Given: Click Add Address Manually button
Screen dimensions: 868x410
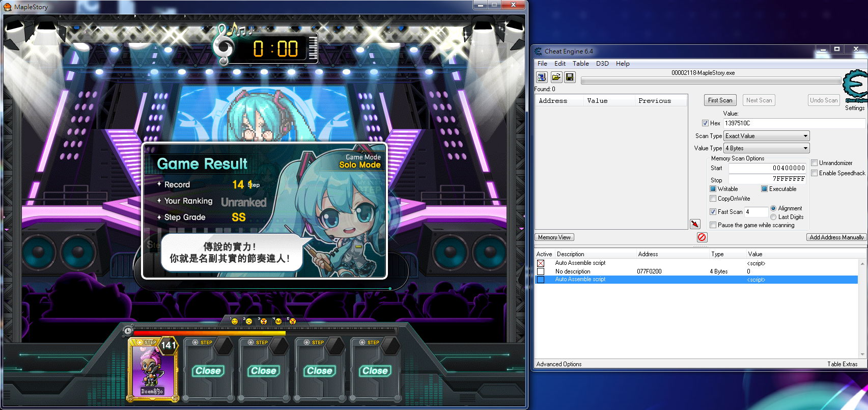Looking at the screenshot, I should pyautogui.click(x=836, y=237).
